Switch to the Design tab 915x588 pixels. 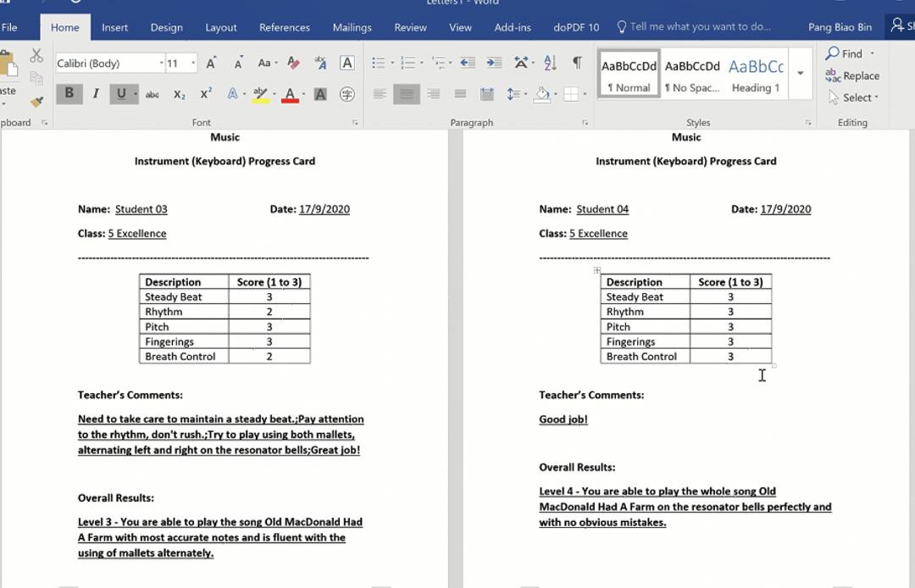click(x=166, y=27)
